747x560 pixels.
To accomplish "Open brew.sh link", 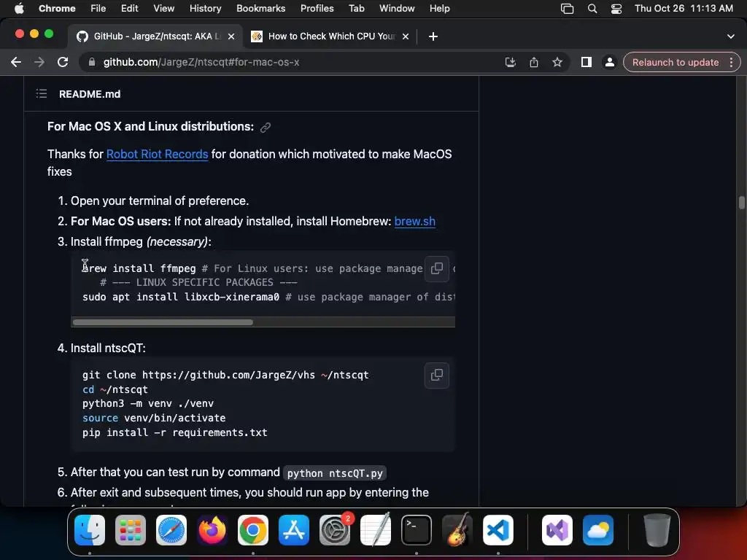I will click(415, 222).
